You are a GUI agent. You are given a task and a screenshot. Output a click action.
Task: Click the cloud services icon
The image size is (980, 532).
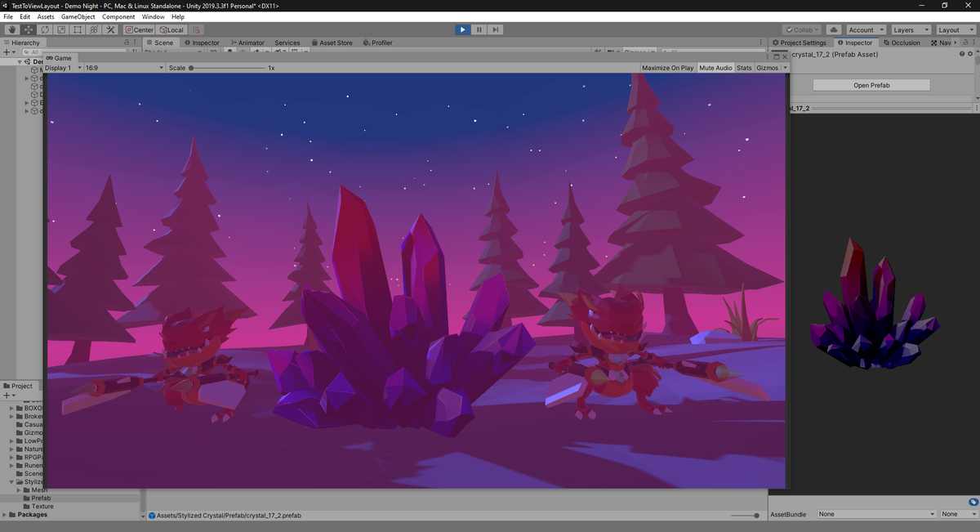click(x=834, y=29)
